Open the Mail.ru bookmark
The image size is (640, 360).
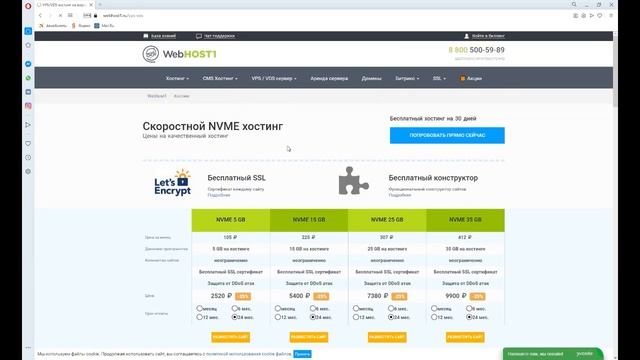point(104,26)
